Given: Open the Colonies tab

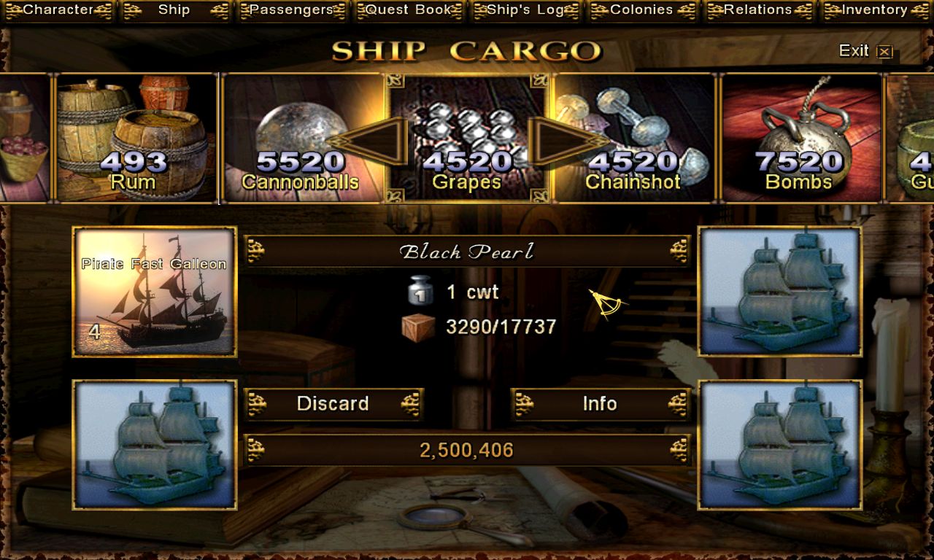Looking at the screenshot, I should (641, 10).
